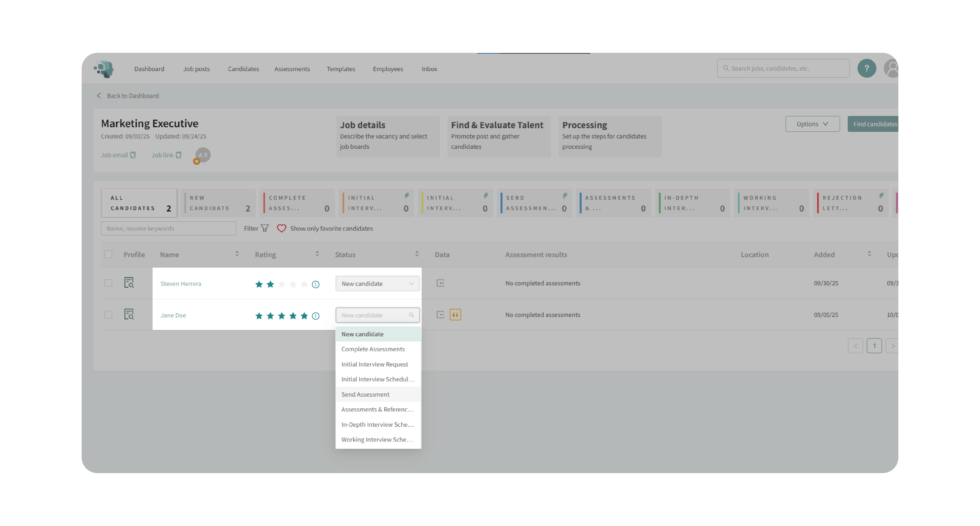980x526 pixels.
Task: Choose Send Assessment from status list
Action: [365, 394]
